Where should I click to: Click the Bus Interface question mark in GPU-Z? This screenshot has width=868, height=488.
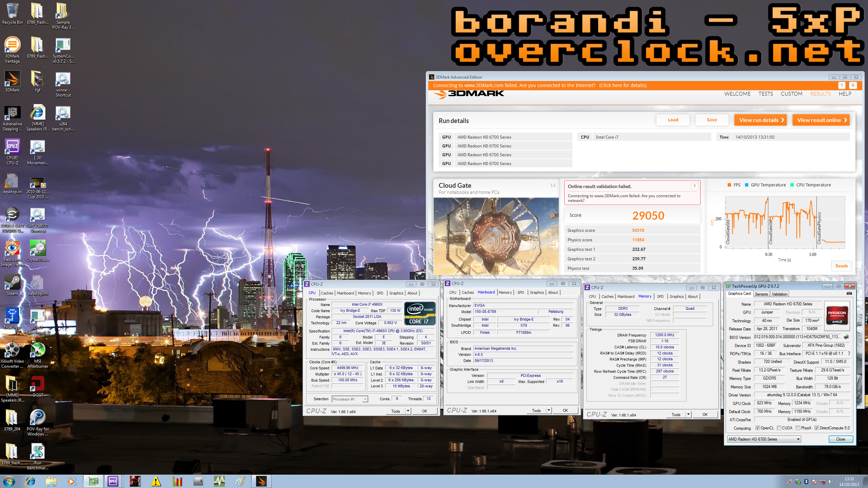(849, 353)
